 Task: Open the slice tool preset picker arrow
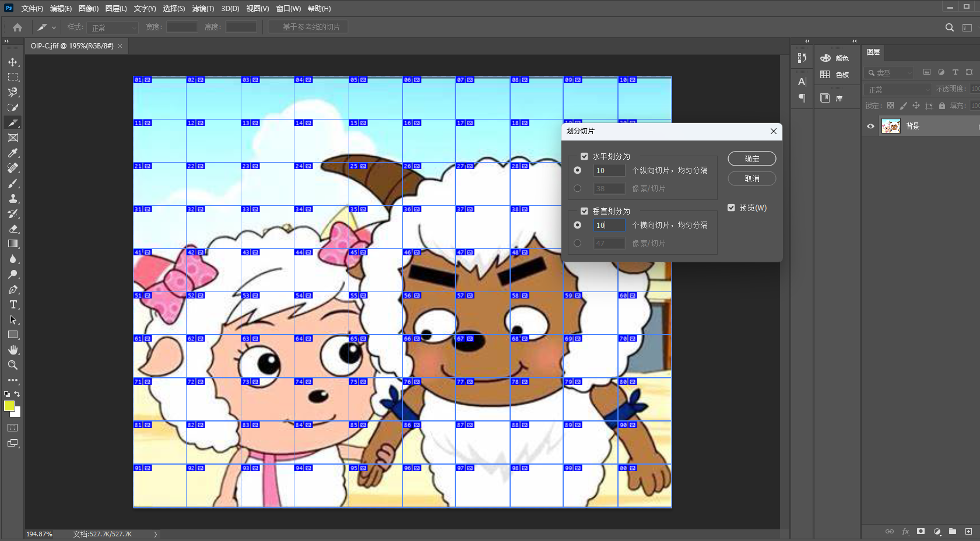(x=54, y=27)
